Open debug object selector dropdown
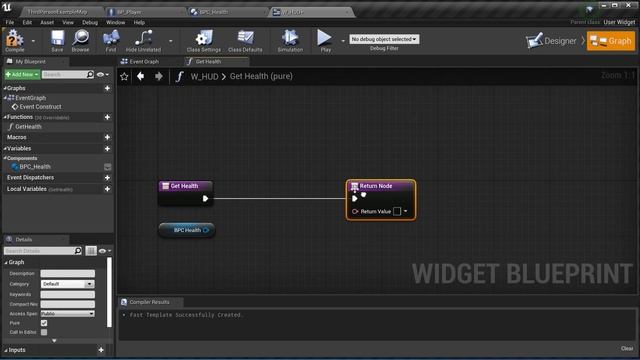The width and height of the screenshot is (640, 360). tap(384, 39)
